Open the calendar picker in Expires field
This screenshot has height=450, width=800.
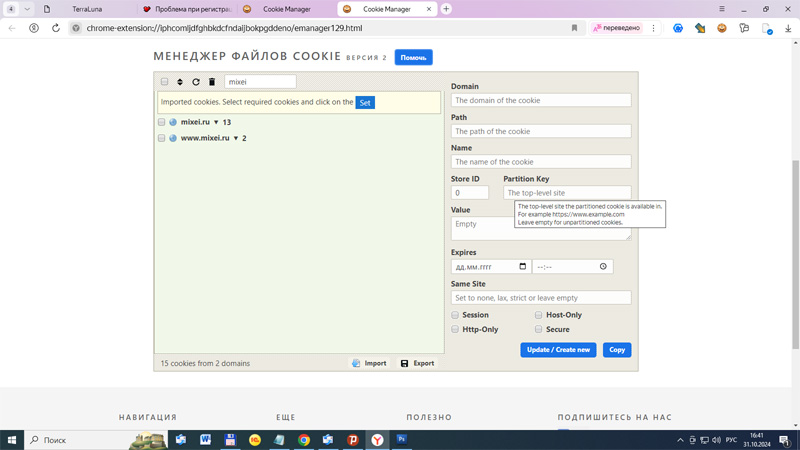coord(522,267)
